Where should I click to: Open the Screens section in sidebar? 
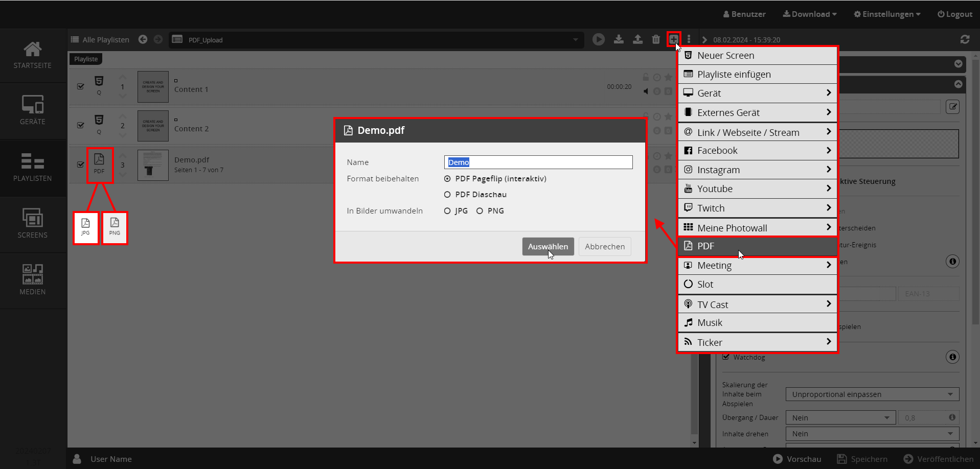33,223
